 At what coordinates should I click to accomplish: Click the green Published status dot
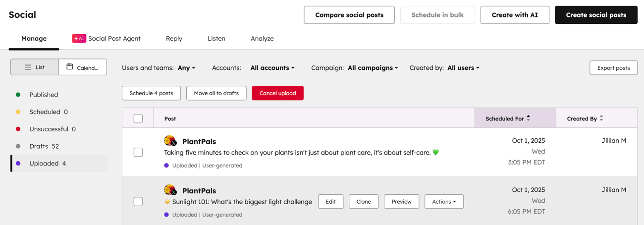click(x=18, y=95)
